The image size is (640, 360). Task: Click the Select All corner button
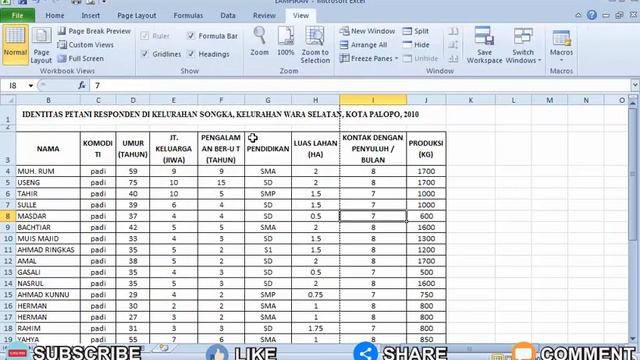point(8,100)
